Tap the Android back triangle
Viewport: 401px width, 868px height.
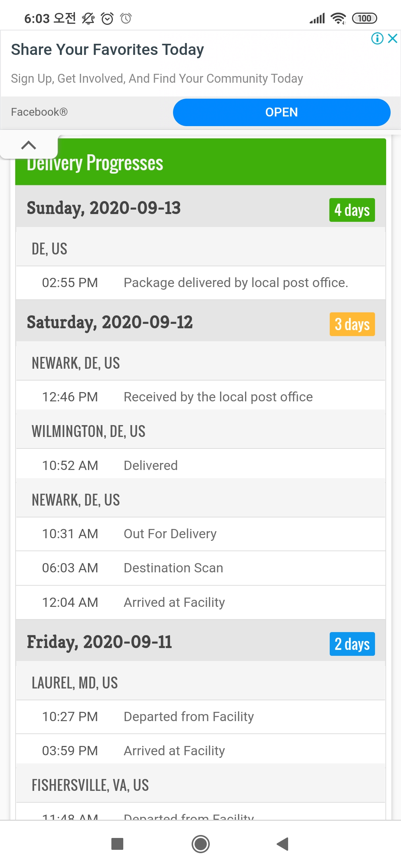pos(283,844)
